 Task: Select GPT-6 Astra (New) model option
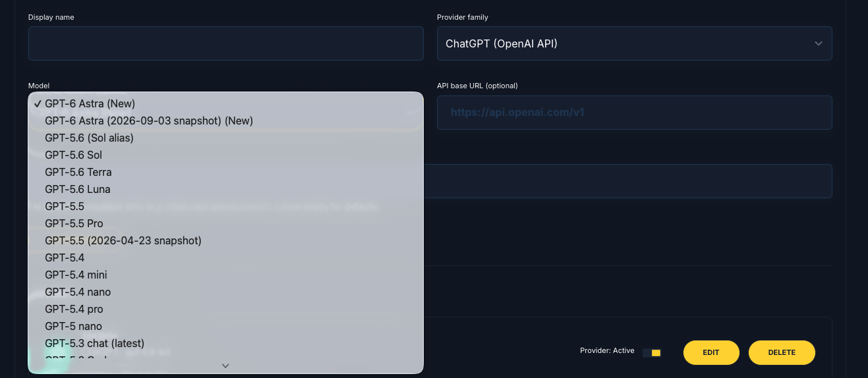coord(225,103)
